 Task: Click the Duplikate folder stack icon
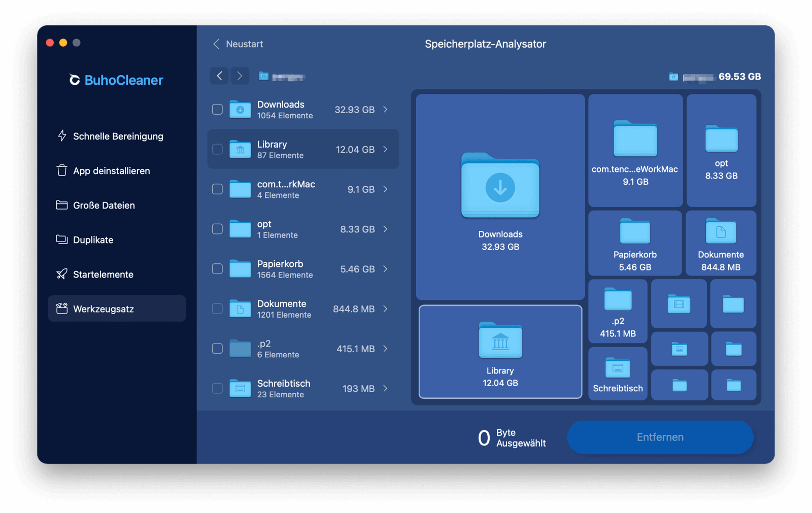pos(62,240)
